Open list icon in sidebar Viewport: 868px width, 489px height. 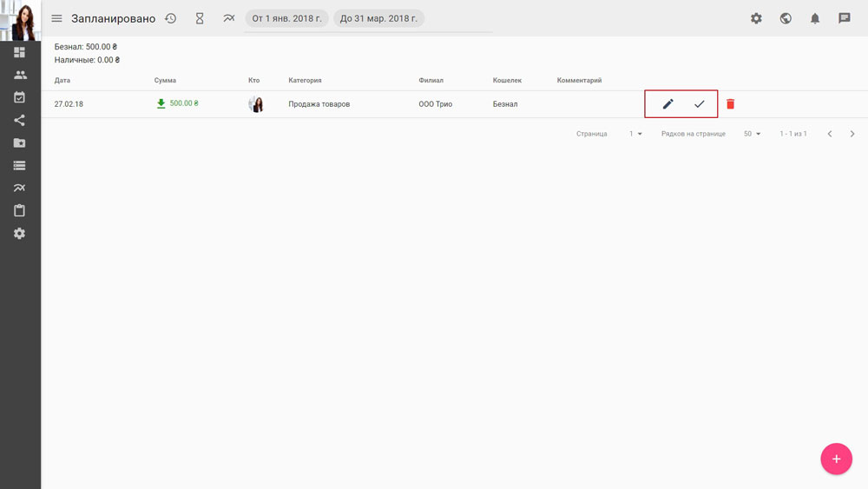click(x=19, y=166)
